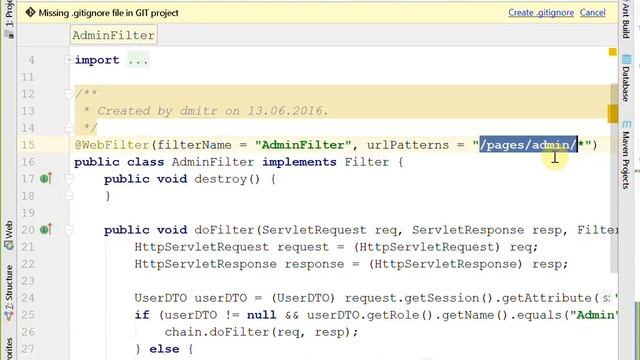The width and height of the screenshot is (640, 360).
Task: Click the yellow inspection status indicator
Action: pyautogui.click(x=612, y=52)
